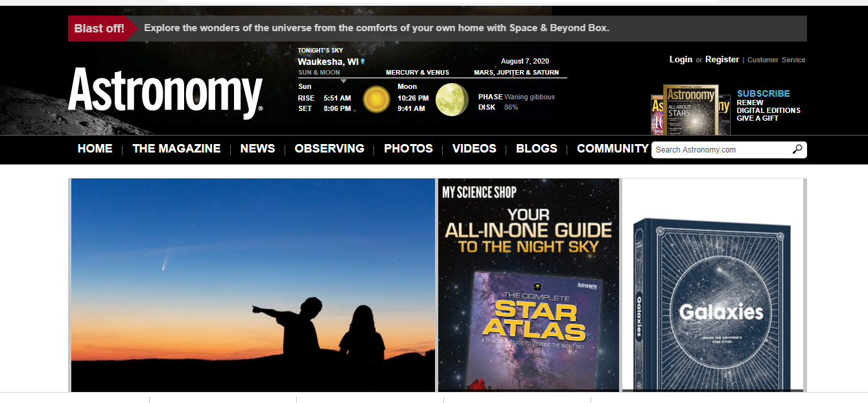This screenshot has width=868, height=403.
Task: Click the Give a Gift link
Action: (x=758, y=118)
